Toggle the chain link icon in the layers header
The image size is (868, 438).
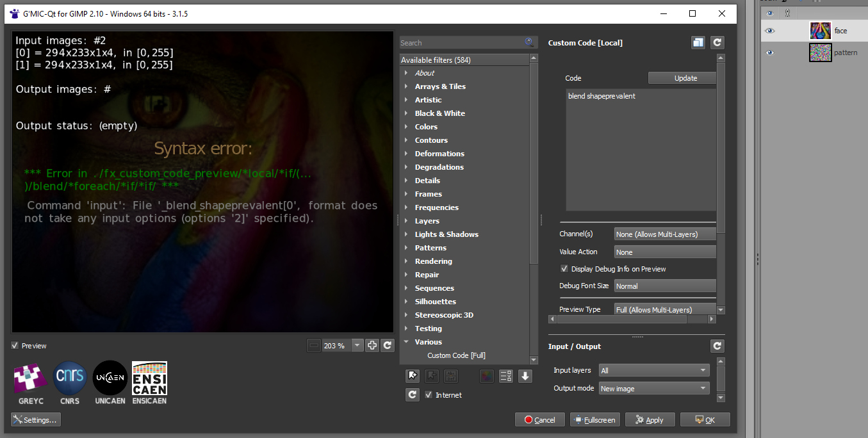(788, 13)
